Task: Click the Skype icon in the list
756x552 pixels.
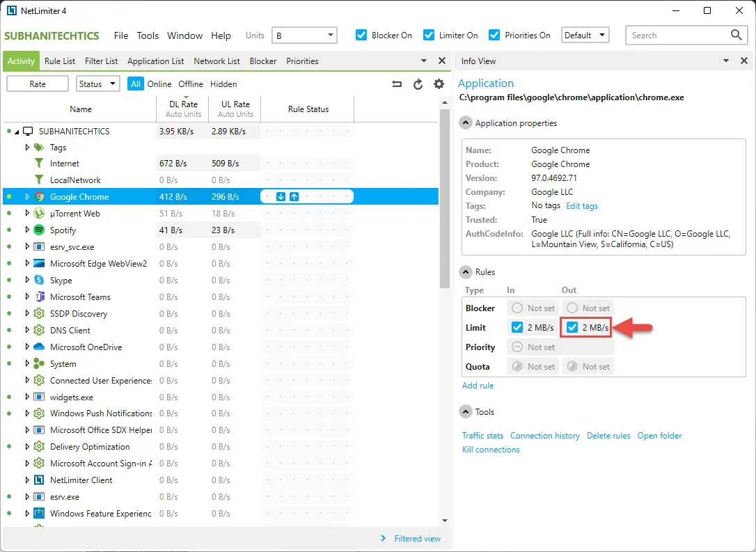Action: click(39, 280)
